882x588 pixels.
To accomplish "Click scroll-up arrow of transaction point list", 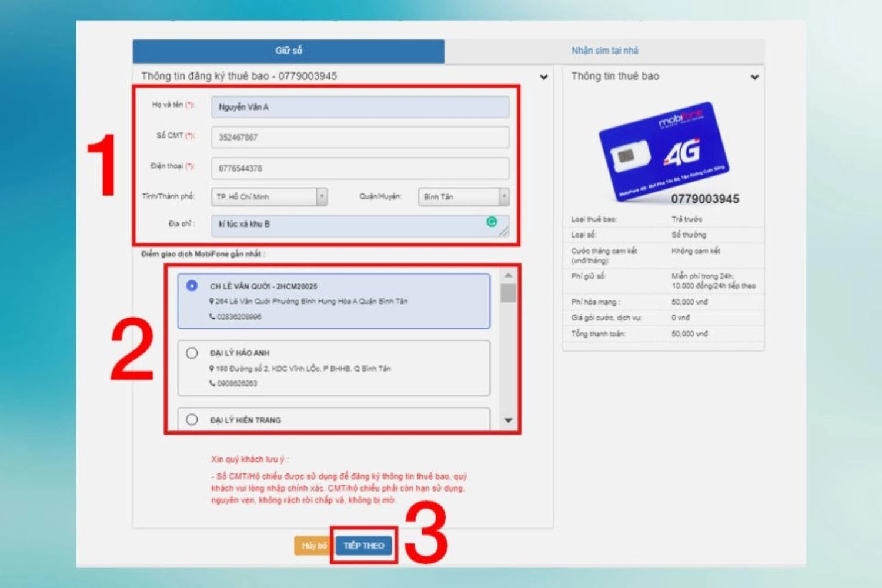I will [x=508, y=275].
